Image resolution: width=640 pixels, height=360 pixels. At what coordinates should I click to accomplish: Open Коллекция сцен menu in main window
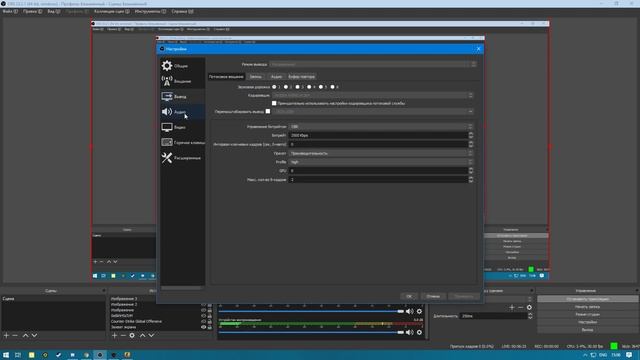click(111, 11)
